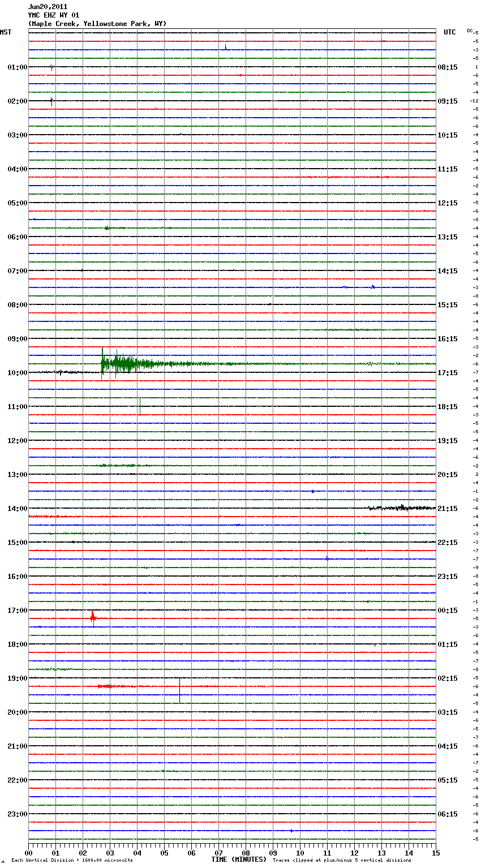Select the 06:00 MST time label
Screen dimensions: 481x868
[18, 237]
